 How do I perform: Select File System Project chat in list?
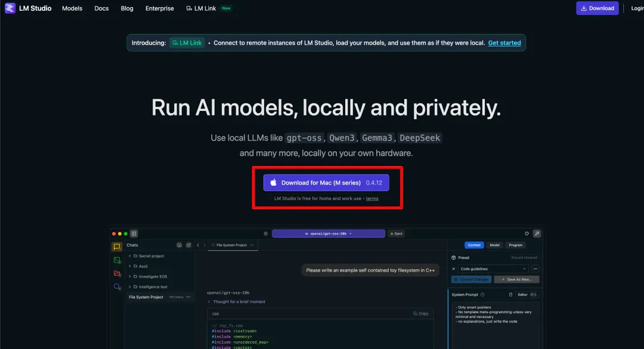coord(159,297)
